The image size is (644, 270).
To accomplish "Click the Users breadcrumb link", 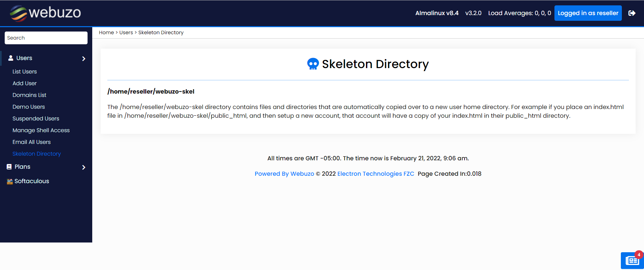I will click(x=126, y=33).
